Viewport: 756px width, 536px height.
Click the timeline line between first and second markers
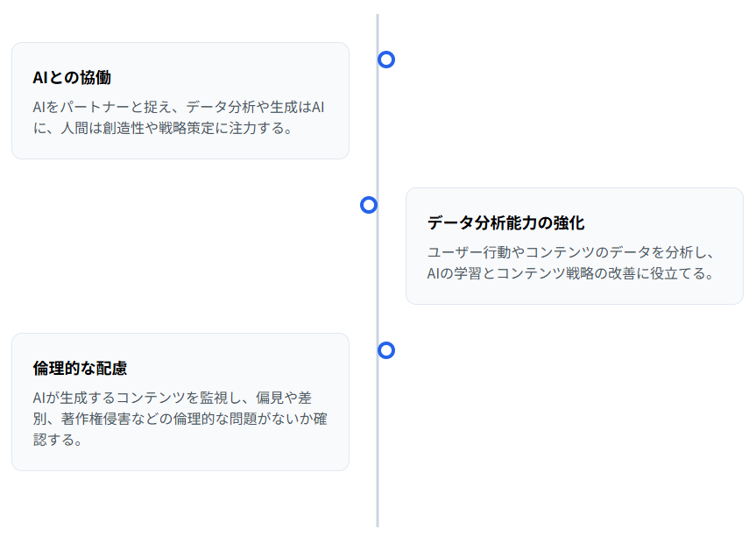[x=378, y=131]
